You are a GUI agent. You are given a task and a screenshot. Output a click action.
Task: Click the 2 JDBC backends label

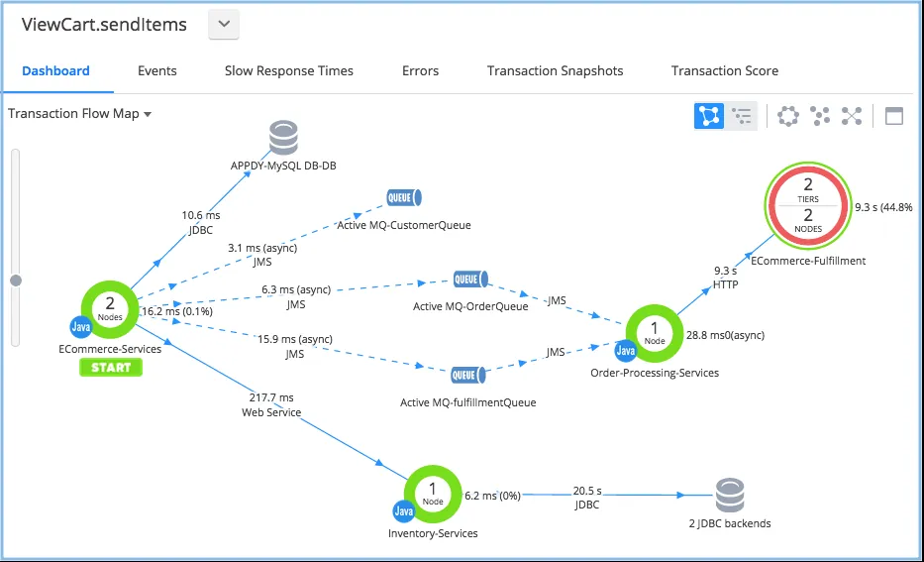pos(730,523)
